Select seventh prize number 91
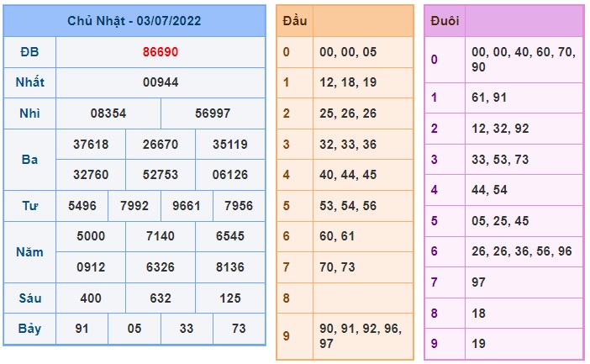 coord(82,329)
